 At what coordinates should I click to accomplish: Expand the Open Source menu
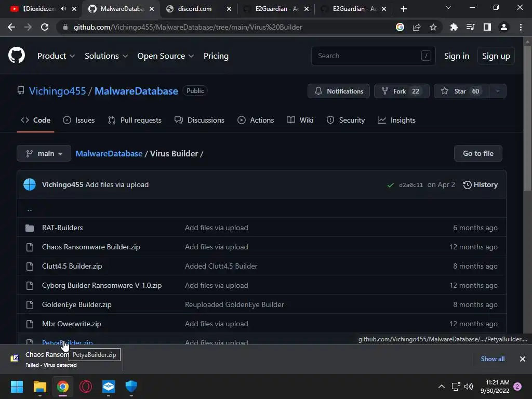pos(166,56)
